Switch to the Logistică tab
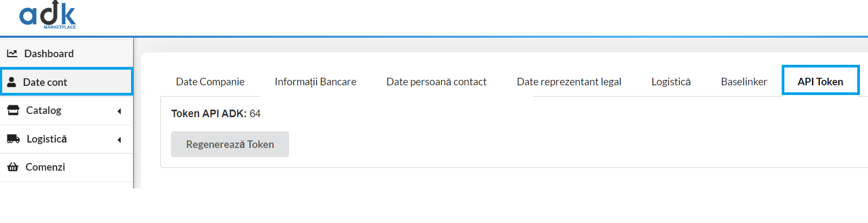Image resolution: width=868 pixels, height=223 pixels. (x=671, y=82)
